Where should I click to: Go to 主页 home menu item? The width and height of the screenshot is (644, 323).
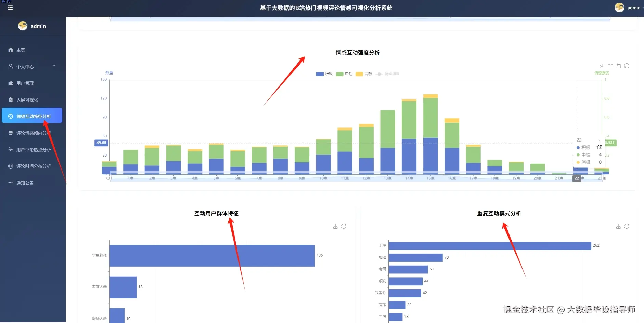[x=33, y=50]
